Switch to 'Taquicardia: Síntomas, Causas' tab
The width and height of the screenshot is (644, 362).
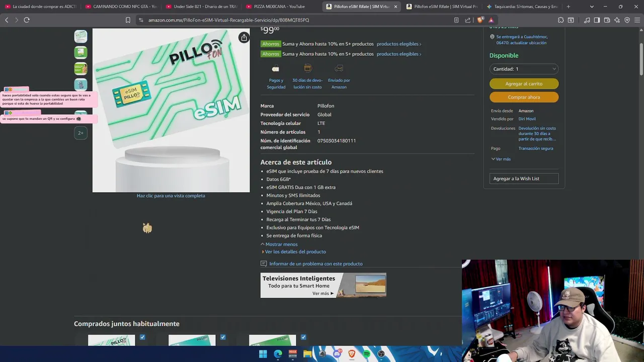(x=523, y=7)
